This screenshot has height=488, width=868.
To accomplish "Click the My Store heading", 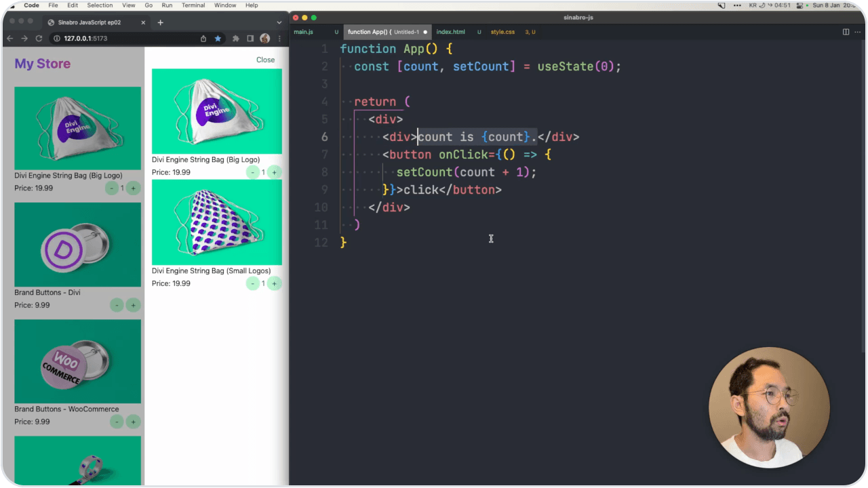I will coord(43,64).
